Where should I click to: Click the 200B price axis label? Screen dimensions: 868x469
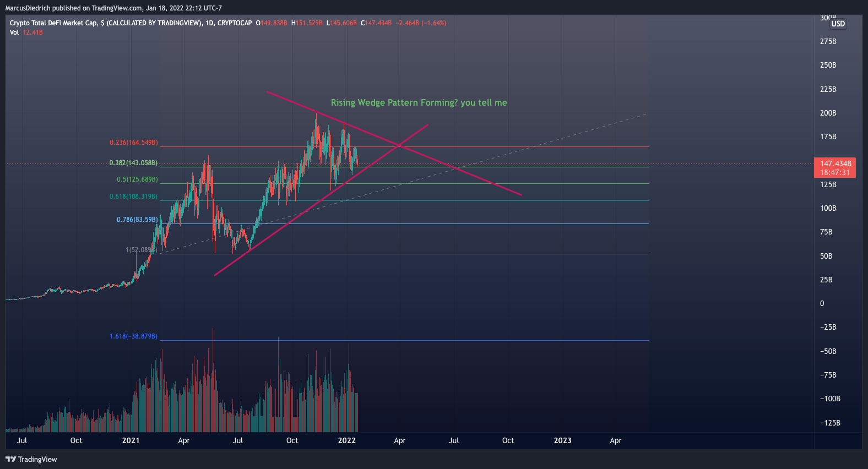point(828,113)
